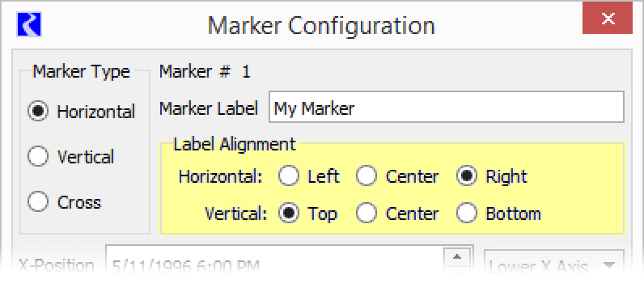Close the Marker Configuration dialog

coord(608,18)
